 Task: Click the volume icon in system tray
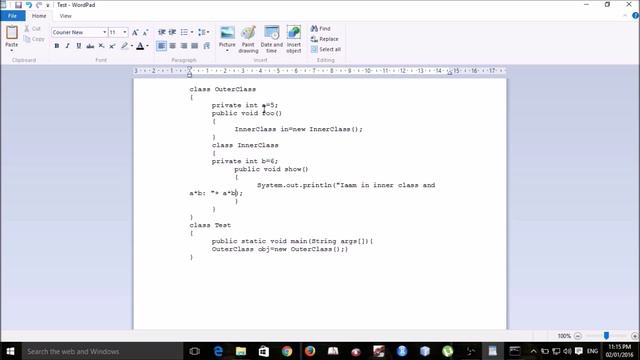[x=567, y=351]
